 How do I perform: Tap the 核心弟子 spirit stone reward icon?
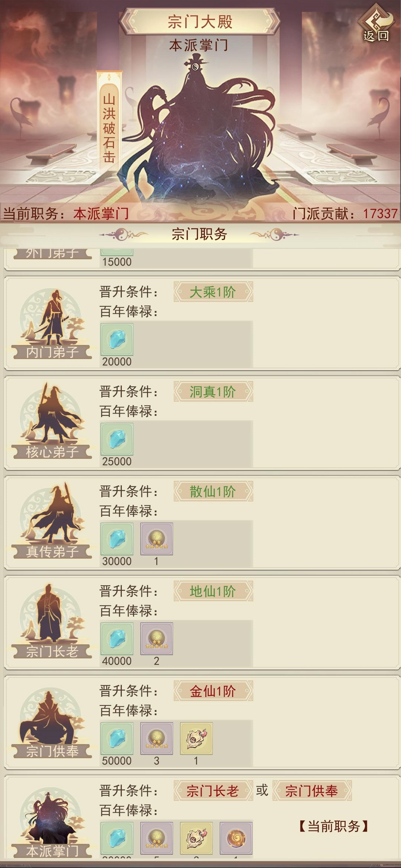pos(117,439)
